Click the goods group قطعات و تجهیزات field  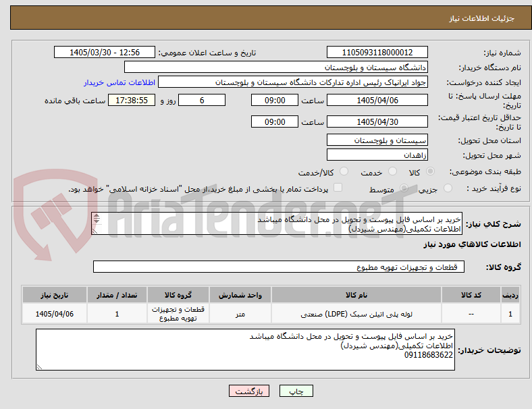(x=279, y=267)
